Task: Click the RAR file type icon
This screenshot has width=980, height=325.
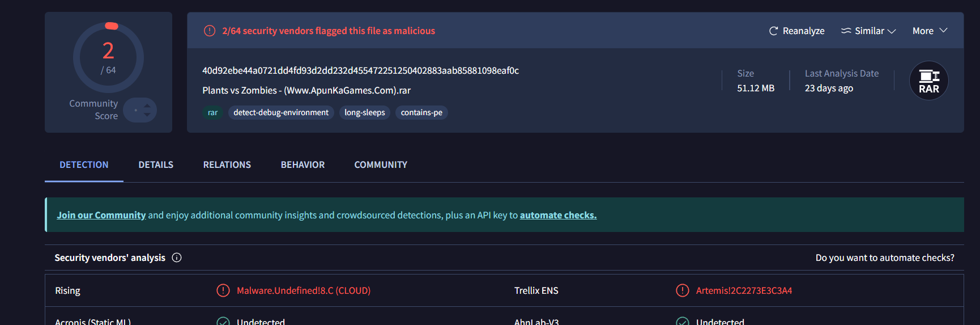Action: point(928,81)
